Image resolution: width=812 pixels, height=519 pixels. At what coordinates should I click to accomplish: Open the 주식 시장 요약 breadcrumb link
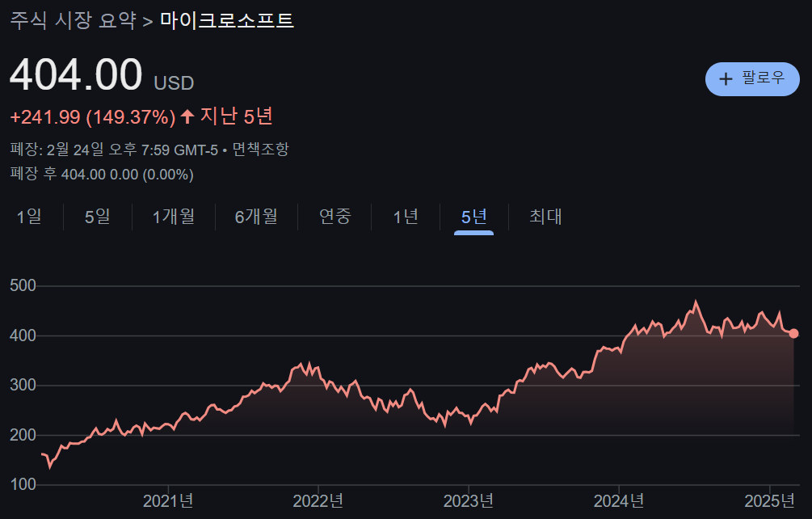pos(73,21)
